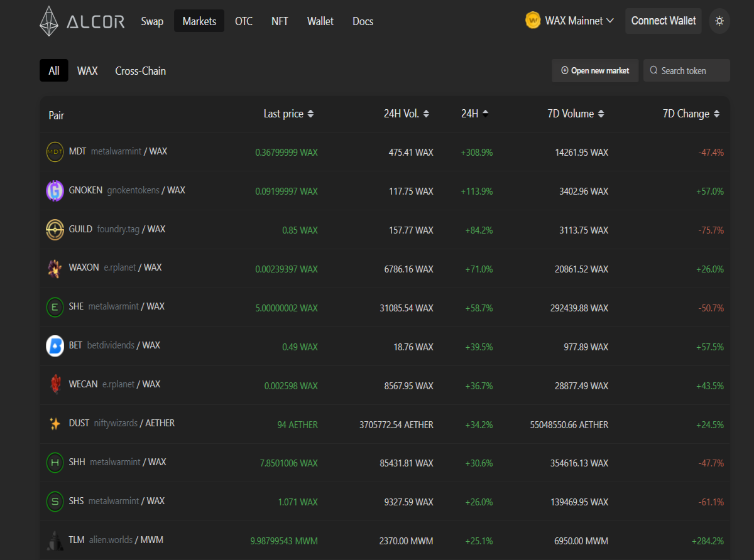Click the GNOKEN token icon

click(55, 191)
